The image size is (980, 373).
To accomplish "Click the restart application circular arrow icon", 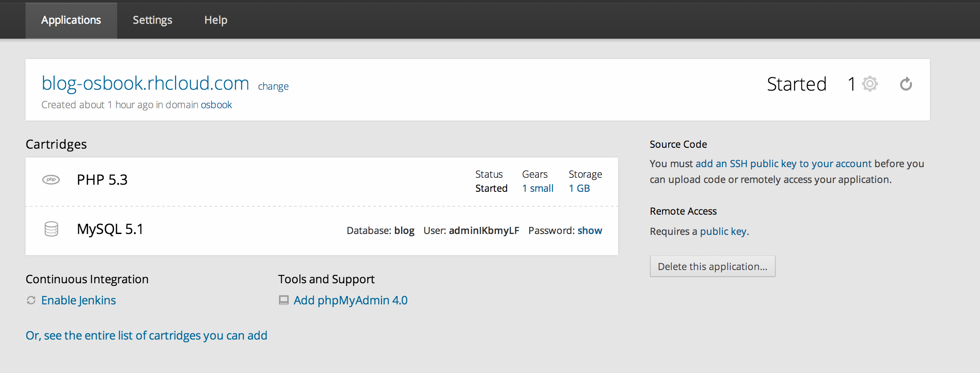I will 906,84.
